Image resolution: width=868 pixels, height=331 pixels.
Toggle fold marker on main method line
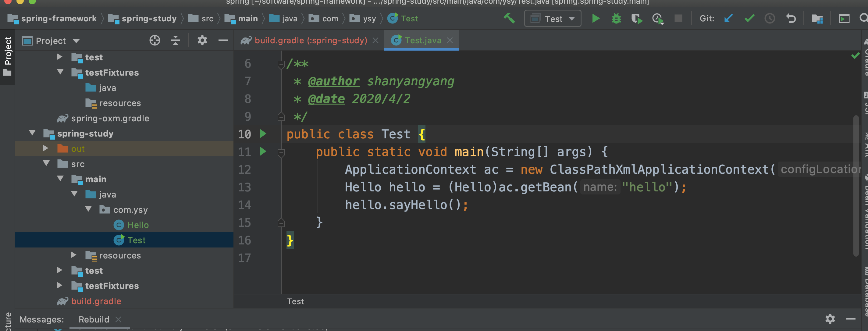281,152
